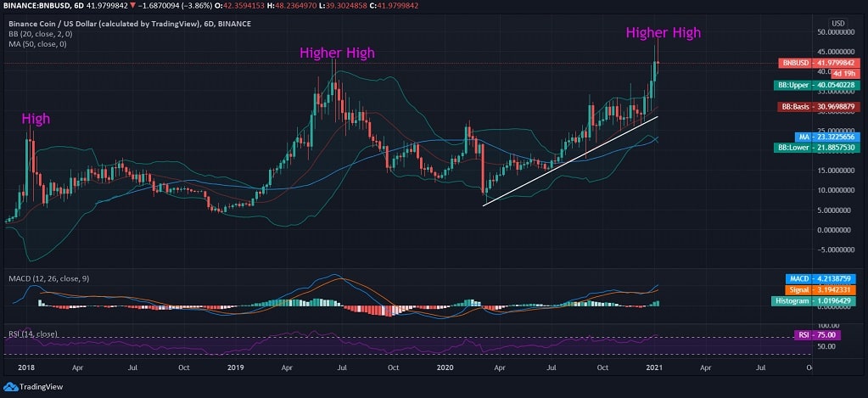
Task: Click the TradingView text link
Action: [x=42, y=387]
